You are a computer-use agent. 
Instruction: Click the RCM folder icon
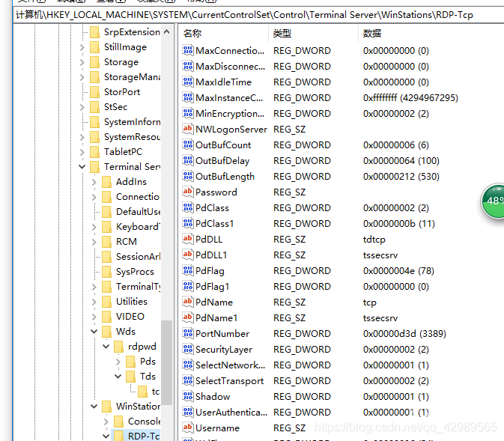tap(106, 241)
